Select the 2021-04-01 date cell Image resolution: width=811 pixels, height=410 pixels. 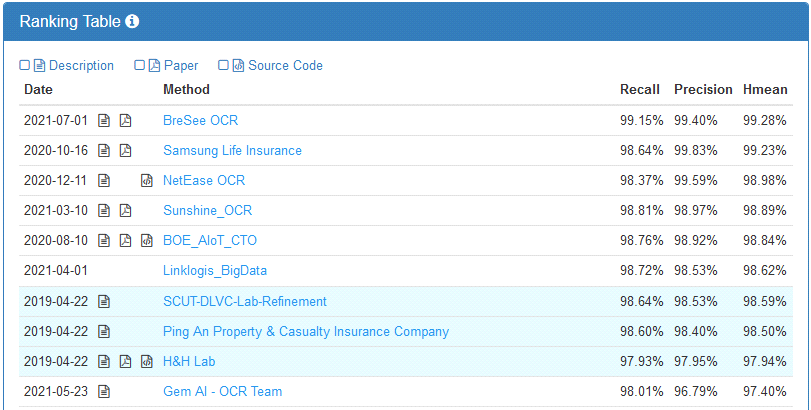tap(56, 270)
